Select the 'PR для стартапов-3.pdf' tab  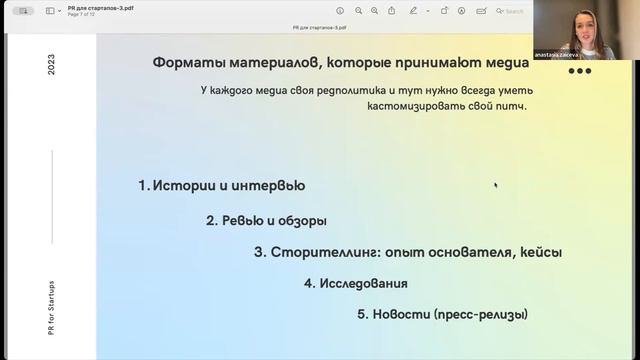click(x=320, y=28)
